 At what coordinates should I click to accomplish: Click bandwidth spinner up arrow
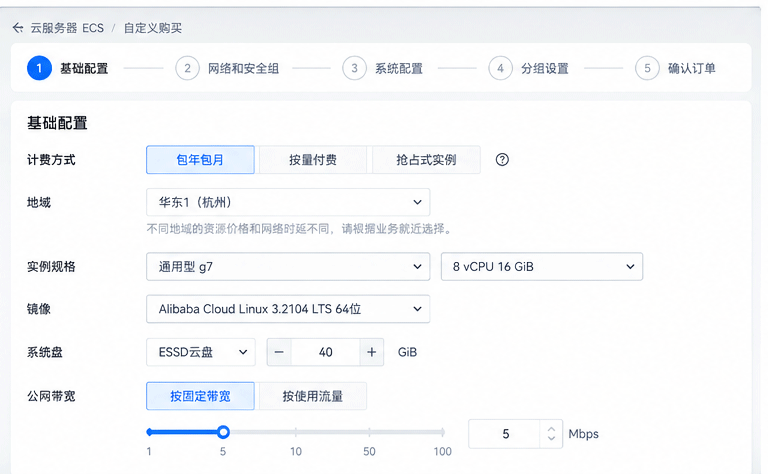551,429
